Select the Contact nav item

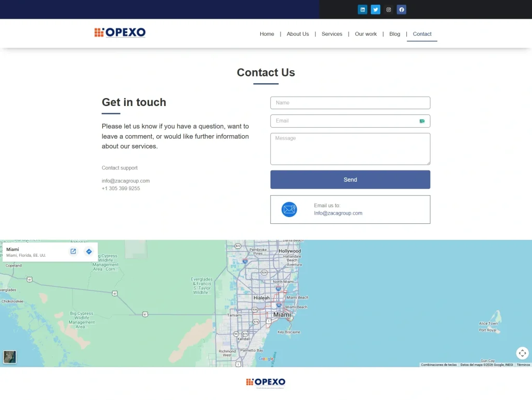pyautogui.click(x=422, y=34)
